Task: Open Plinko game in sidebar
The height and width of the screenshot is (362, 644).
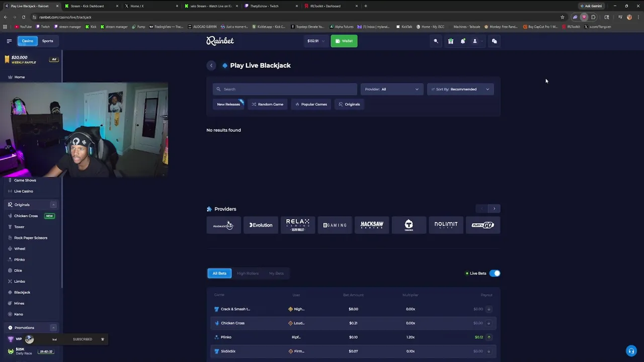Action: pyautogui.click(x=20, y=259)
